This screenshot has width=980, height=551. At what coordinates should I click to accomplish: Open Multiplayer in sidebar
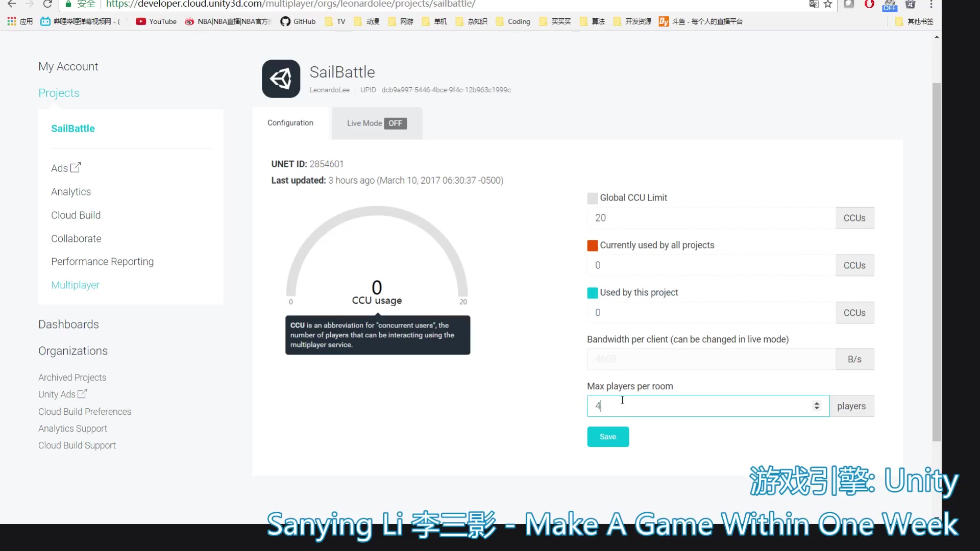(x=75, y=285)
